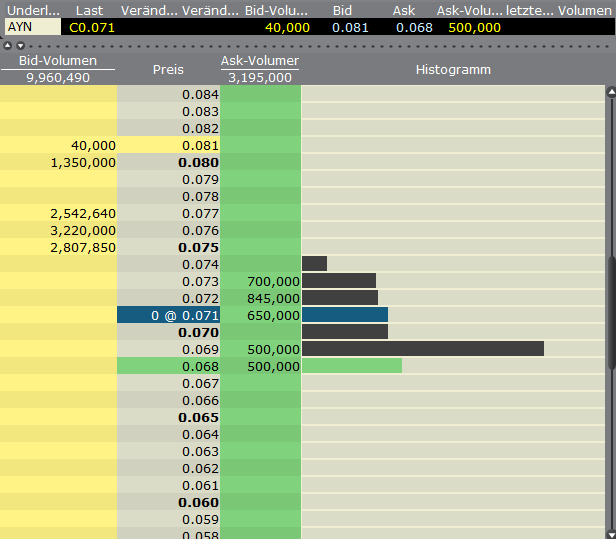Click the collapse-up arrow on the divider
The height and width of the screenshot is (539, 616).
[8, 45]
